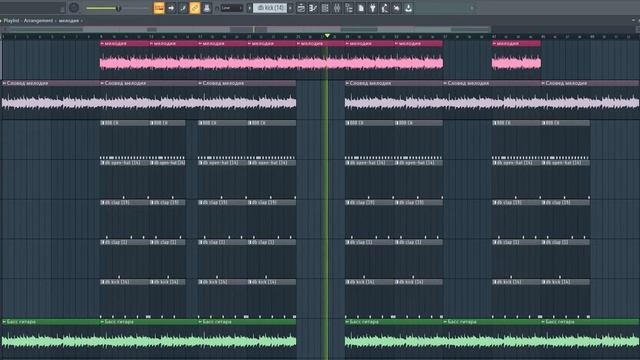Adjust the green master volume slider knob

(x=118, y=8)
